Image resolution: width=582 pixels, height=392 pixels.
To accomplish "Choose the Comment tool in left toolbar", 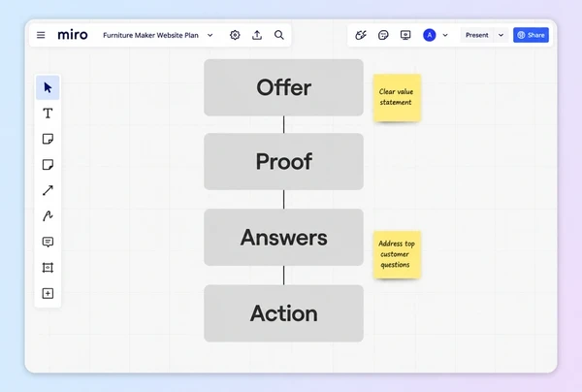I will 48,242.
